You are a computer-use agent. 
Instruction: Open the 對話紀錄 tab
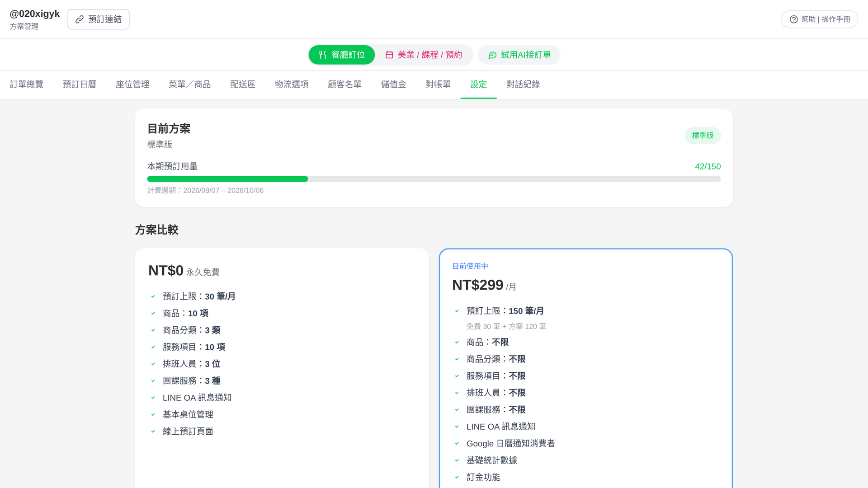click(x=523, y=84)
